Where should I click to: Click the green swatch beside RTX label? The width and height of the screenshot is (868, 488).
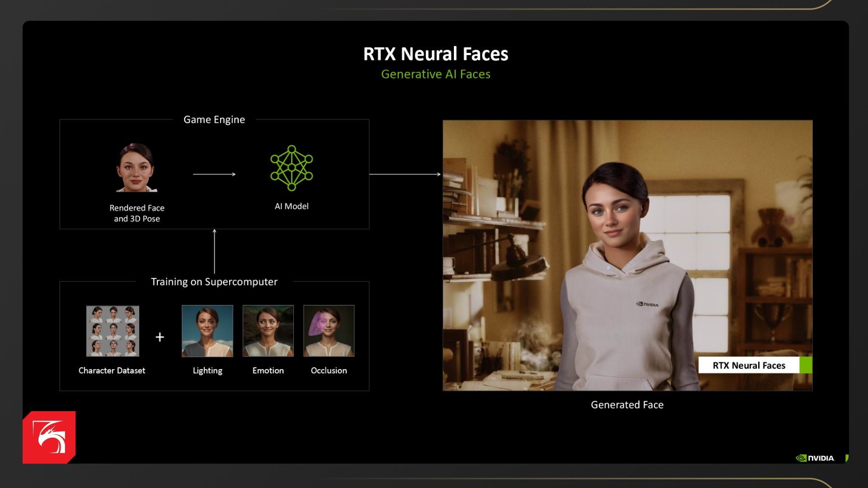(x=806, y=365)
